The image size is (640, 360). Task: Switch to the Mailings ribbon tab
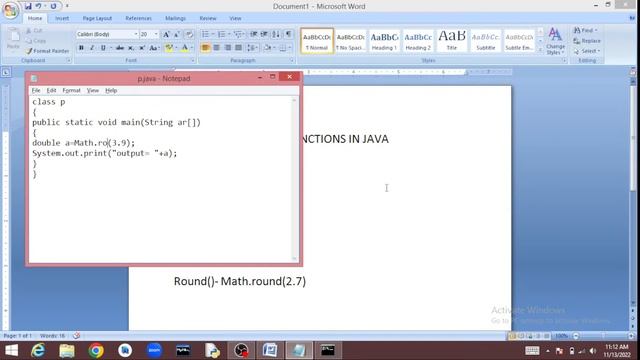click(175, 18)
